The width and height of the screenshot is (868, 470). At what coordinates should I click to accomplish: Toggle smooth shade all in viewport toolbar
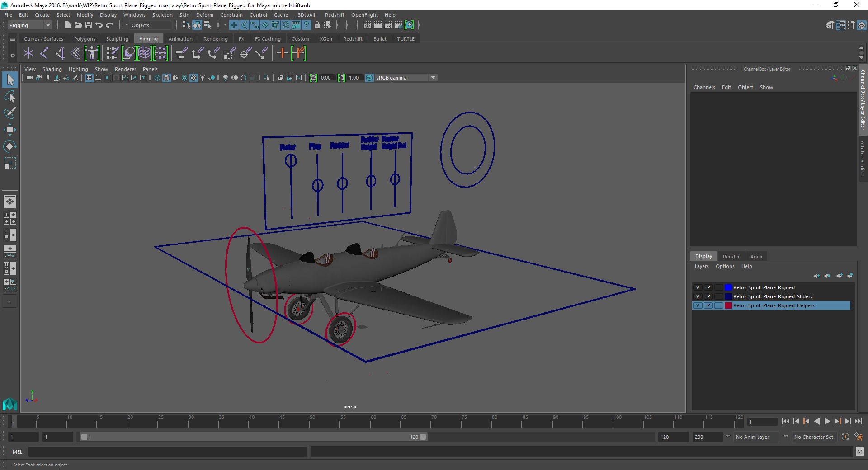166,78
